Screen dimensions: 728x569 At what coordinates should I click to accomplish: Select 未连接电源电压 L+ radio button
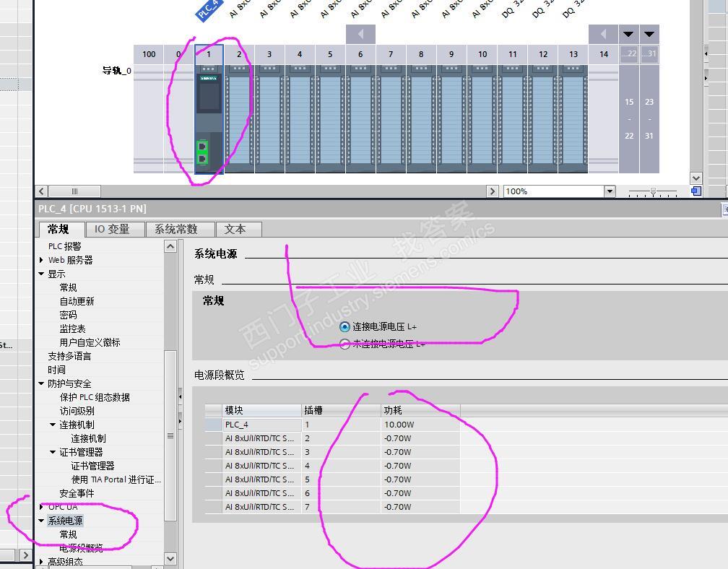(344, 344)
